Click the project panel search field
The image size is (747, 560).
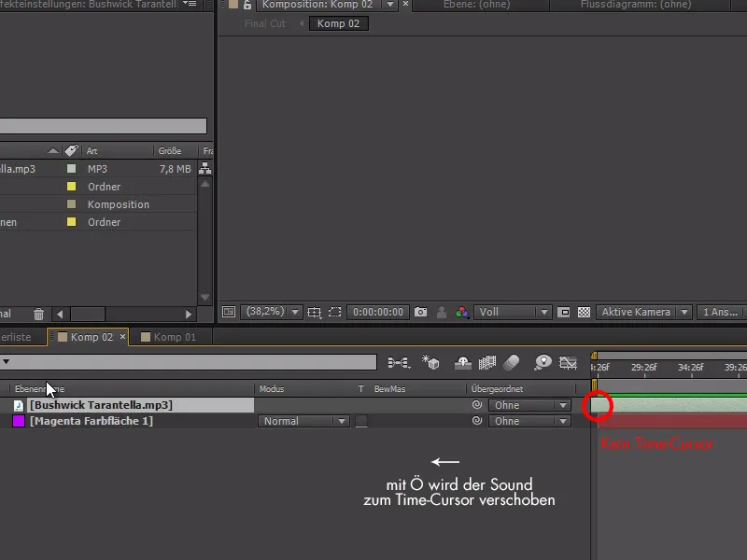(x=104, y=126)
